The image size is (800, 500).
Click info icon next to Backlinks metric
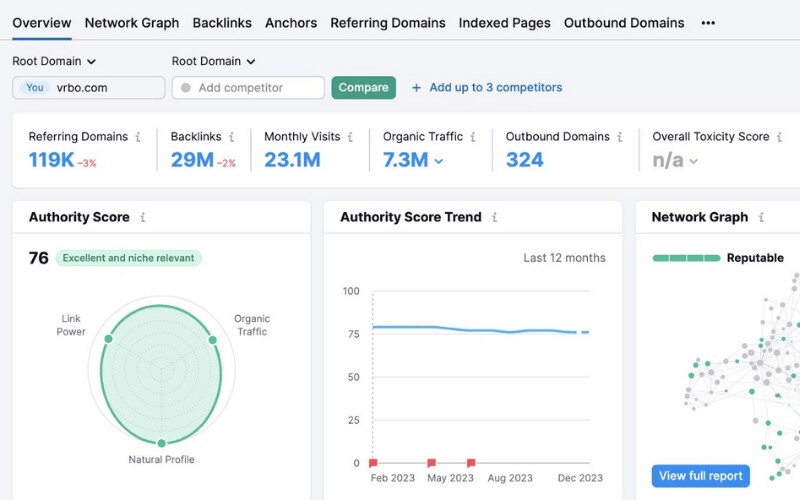(x=232, y=137)
